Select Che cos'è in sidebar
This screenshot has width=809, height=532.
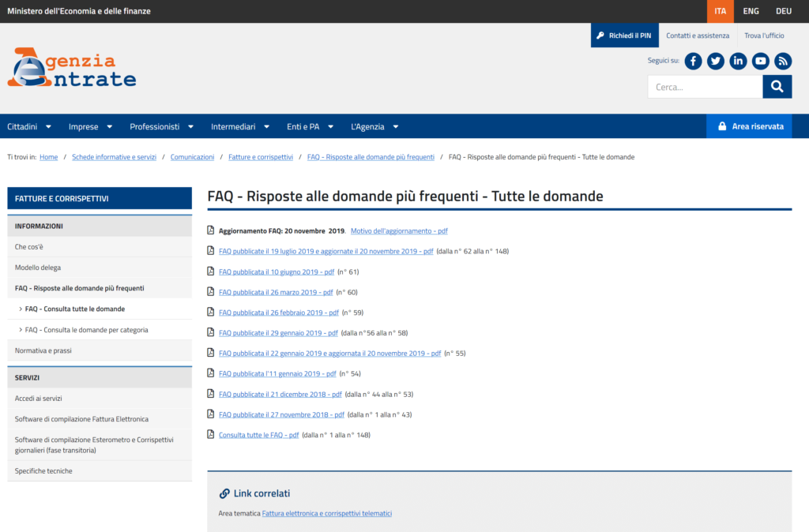click(100, 247)
